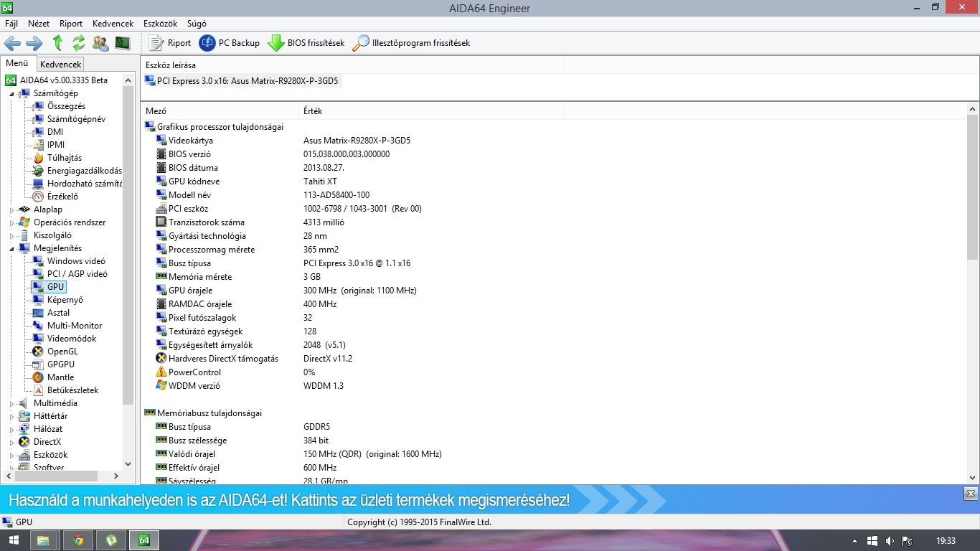980x551 pixels.
Task: Launch PC Backup from toolbar
Action: 230,43
